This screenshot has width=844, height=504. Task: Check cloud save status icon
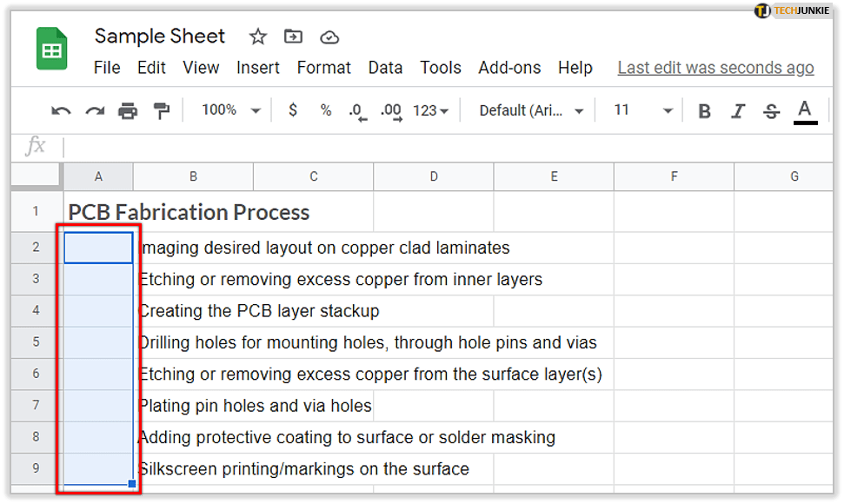click(329, 36)
